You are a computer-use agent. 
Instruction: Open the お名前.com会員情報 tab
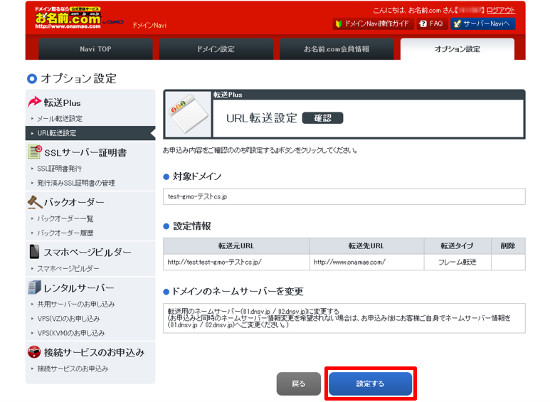click(x=336, y=49)
